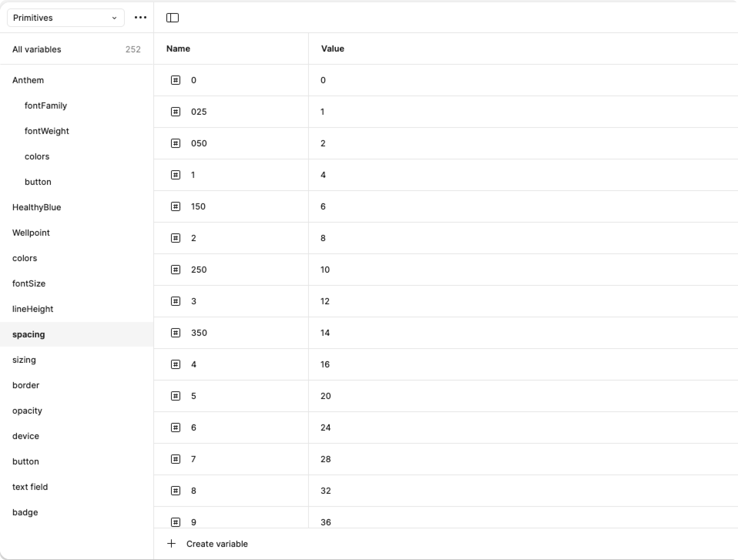
Task: Toggle the sidebar panel icon
Action: pos(173,18)
